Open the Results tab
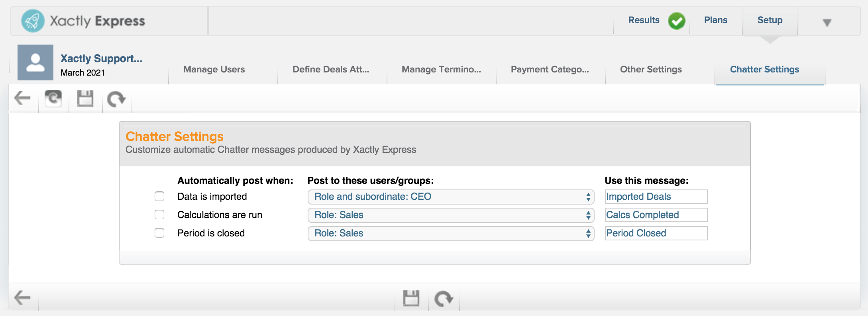The height and width of the screenshot is (316, 868). click(644, 20)
